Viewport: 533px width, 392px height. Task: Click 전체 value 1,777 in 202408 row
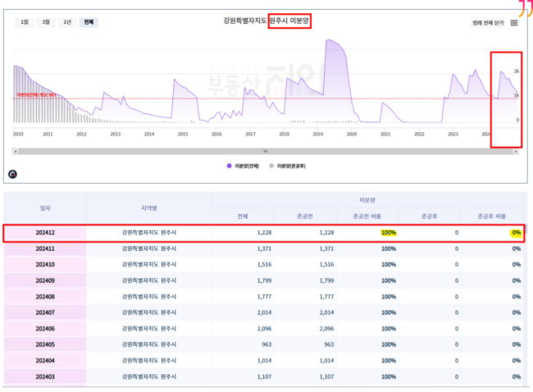264,297
